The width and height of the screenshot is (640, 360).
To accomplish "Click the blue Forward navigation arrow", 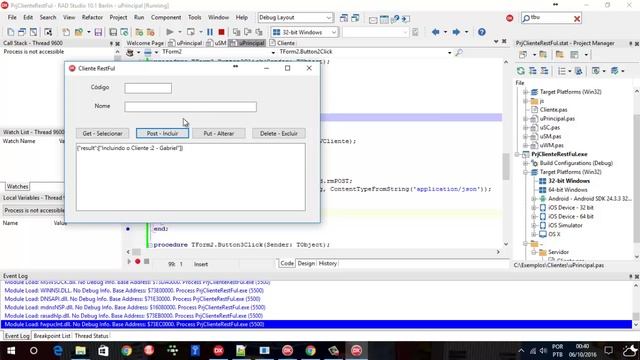I will tap(456, 32).
